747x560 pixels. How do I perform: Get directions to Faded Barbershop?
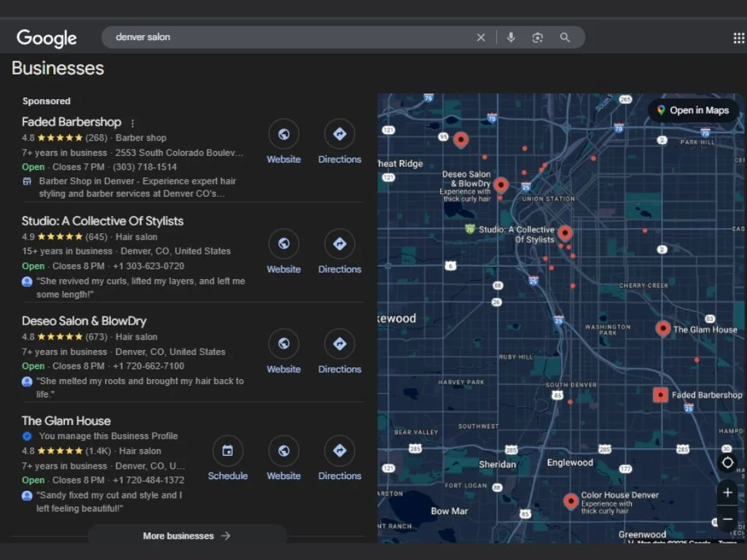pos(340,134)
